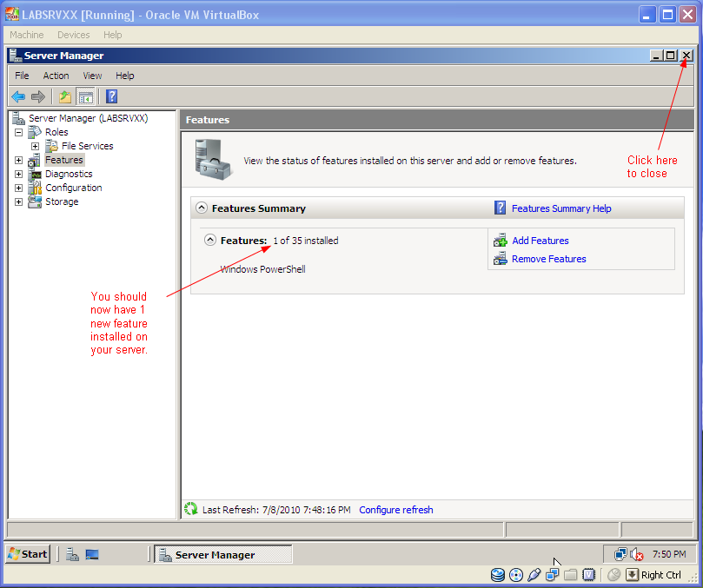The width and height of the screenshot is (703, 588).
Task: Select Storage in the console tree
Action: tap(62, 202)
